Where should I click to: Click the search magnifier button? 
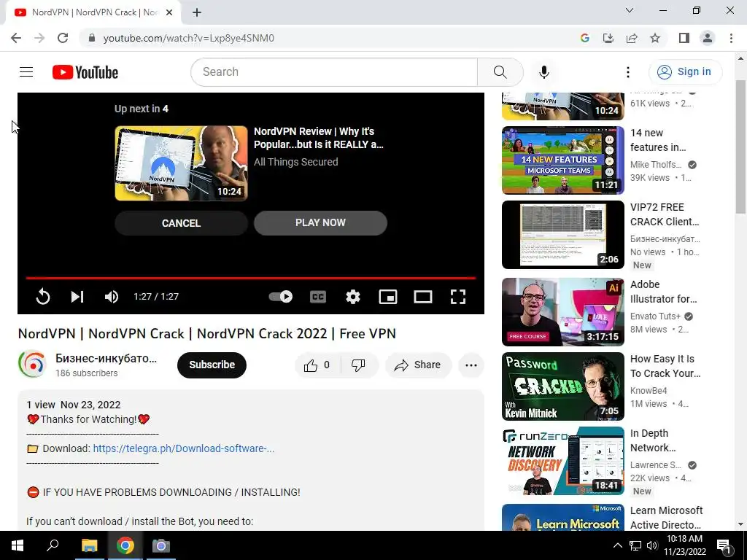point(500,72)
